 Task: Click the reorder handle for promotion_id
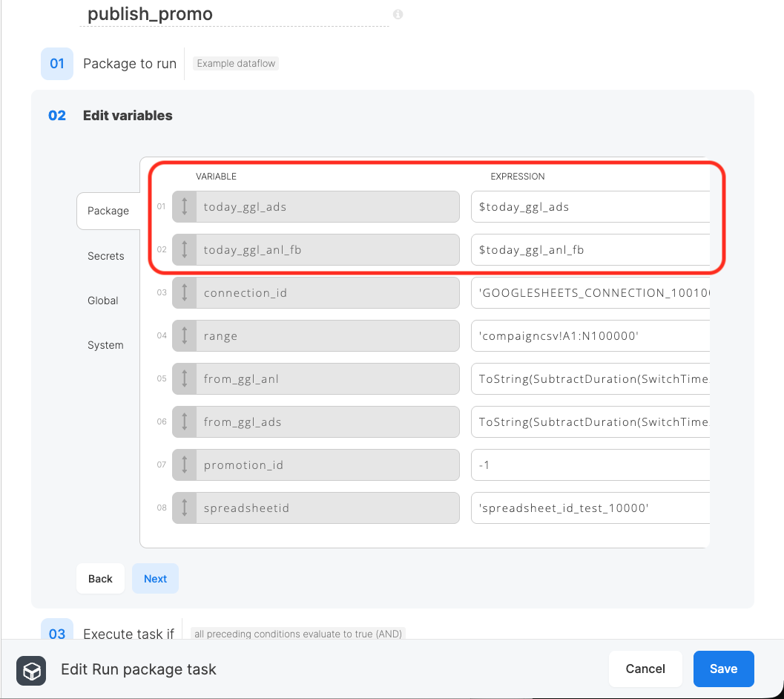click(185, 465)
